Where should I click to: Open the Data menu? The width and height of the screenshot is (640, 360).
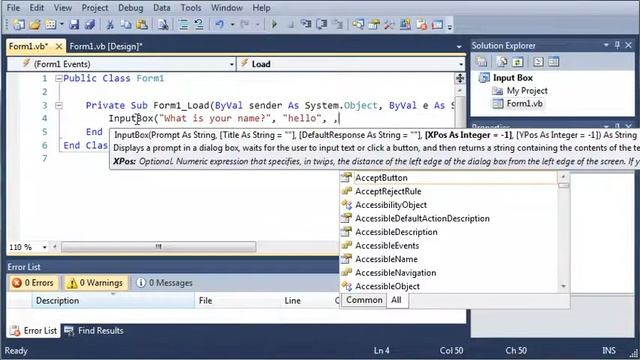coord(162,8)
